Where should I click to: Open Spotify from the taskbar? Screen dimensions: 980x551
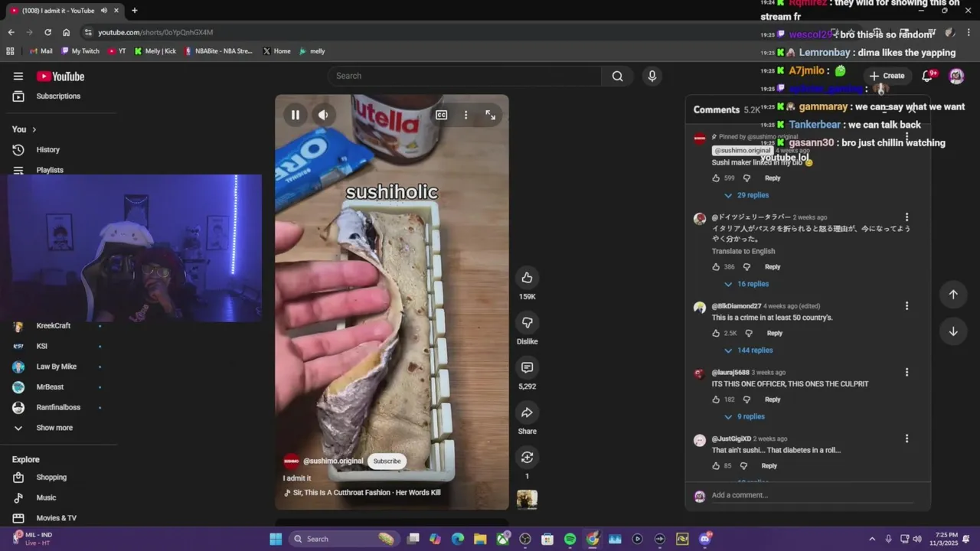point(570,539)
